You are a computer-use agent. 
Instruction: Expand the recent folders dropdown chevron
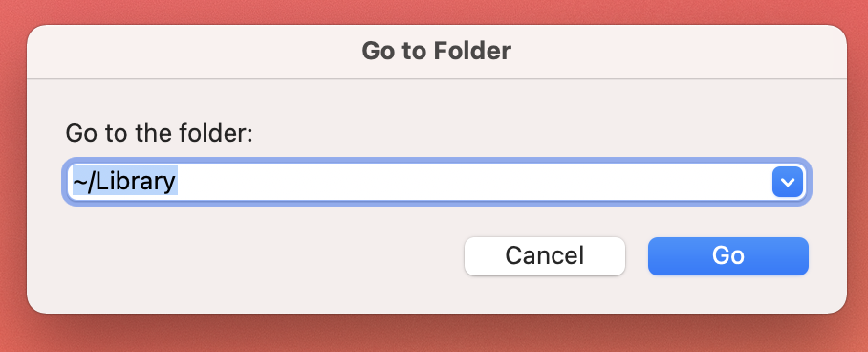coord(787,182)
